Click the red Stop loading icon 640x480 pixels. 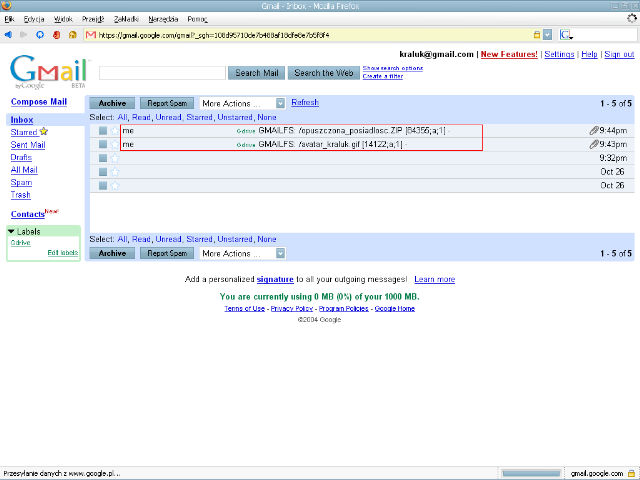pos(56,35)
